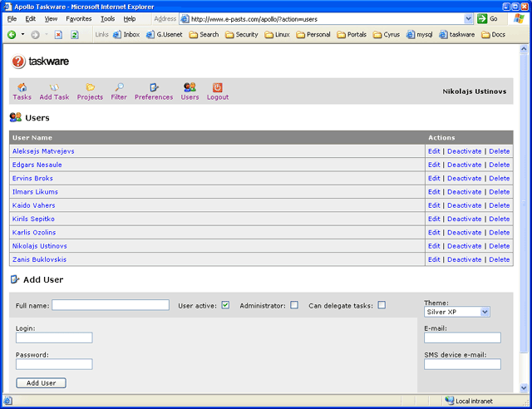Click the Local intranet zone icon
The image size is (532, 409).
[450, 401]
